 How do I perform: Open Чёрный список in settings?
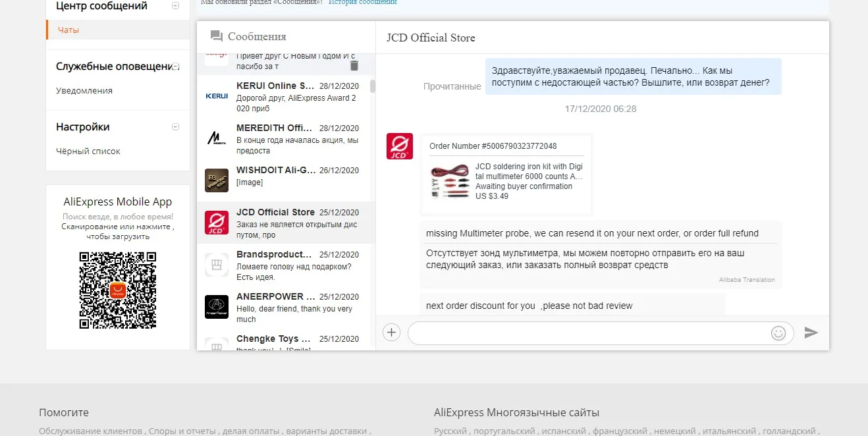click(88, 151)
